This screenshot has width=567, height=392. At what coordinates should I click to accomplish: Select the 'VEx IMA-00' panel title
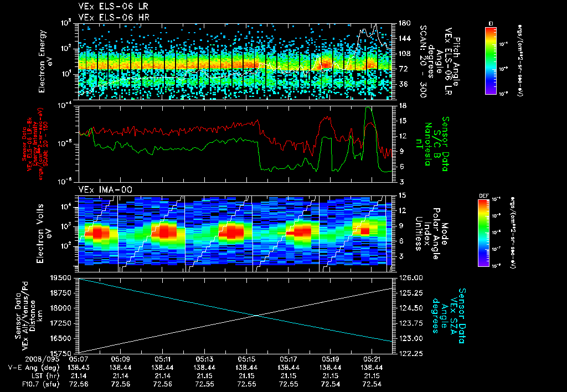click(105, 189)
